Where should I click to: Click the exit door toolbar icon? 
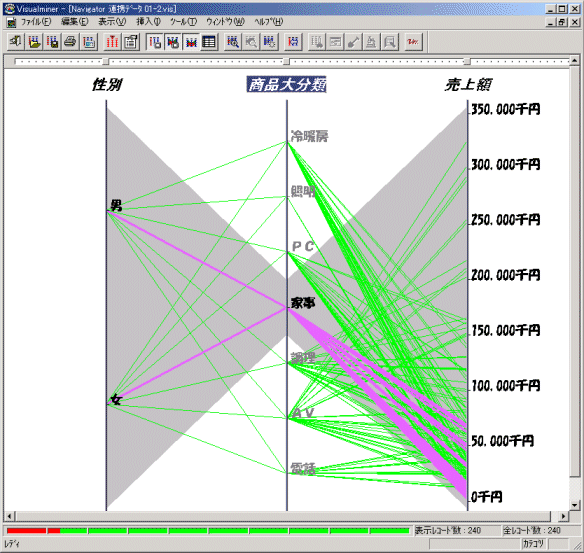pyautogui.click(x=16, y=41)
